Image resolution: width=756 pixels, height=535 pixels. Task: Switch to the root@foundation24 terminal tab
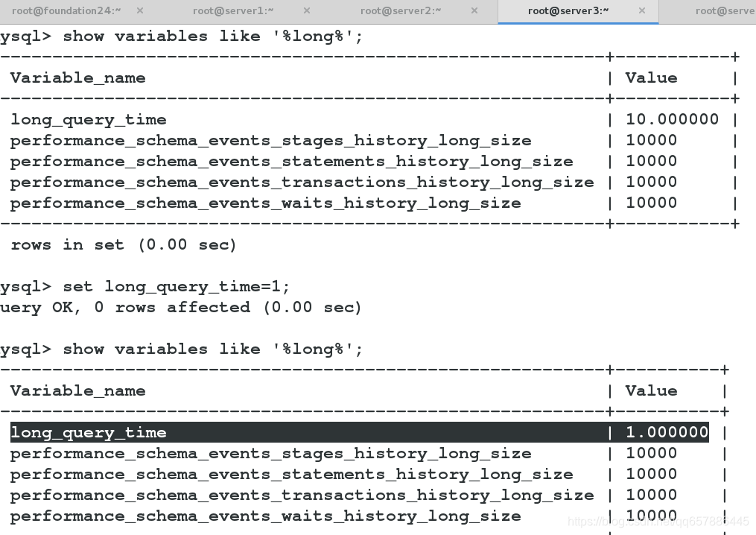[x=66, y=10]
